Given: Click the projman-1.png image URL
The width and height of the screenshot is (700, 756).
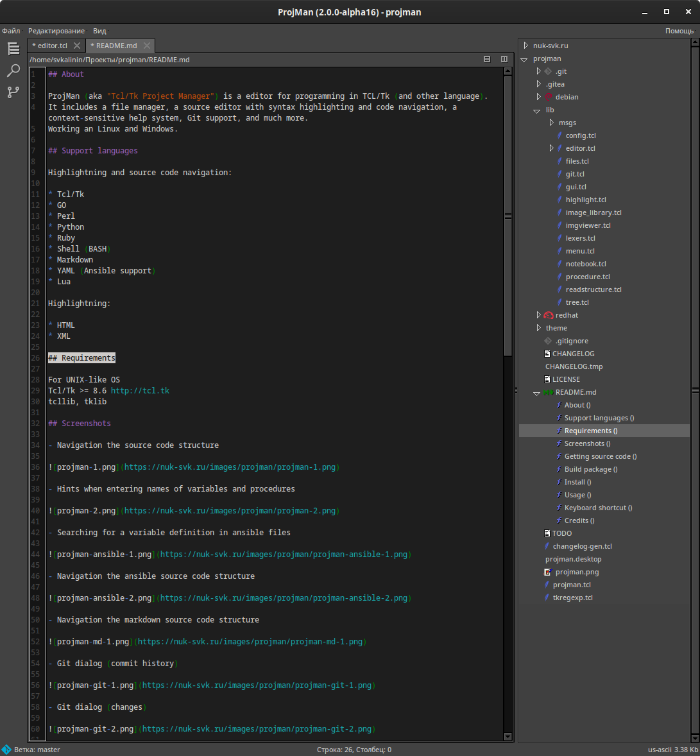Looking at the screenshot, I should pos(230,467).
